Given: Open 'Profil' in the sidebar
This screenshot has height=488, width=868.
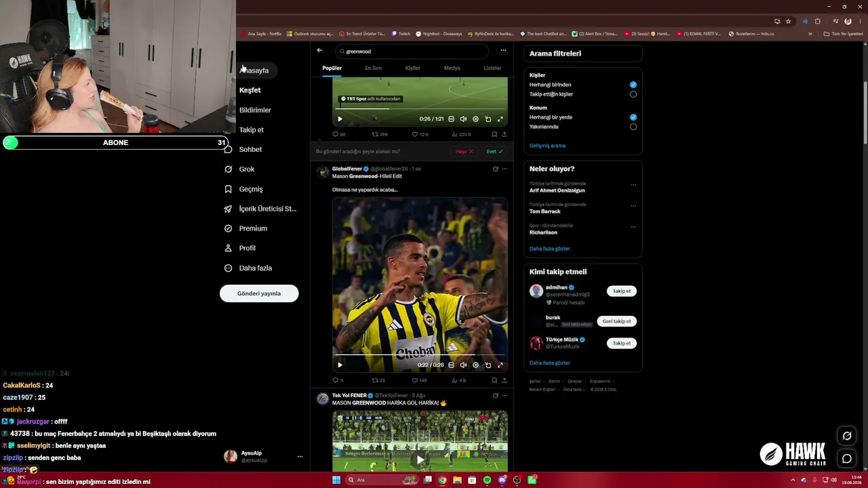Looking at the screenshot, I should click(x=240, y=248).
